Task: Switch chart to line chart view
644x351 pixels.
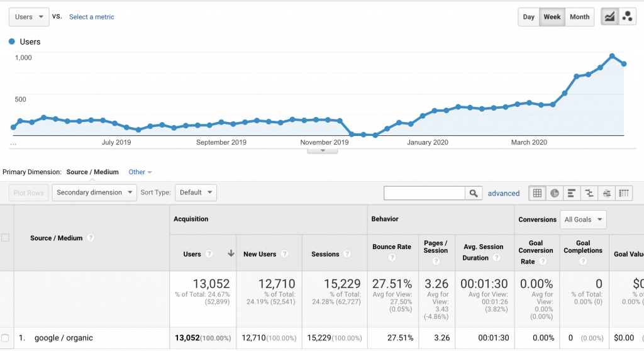Action: 609,17
